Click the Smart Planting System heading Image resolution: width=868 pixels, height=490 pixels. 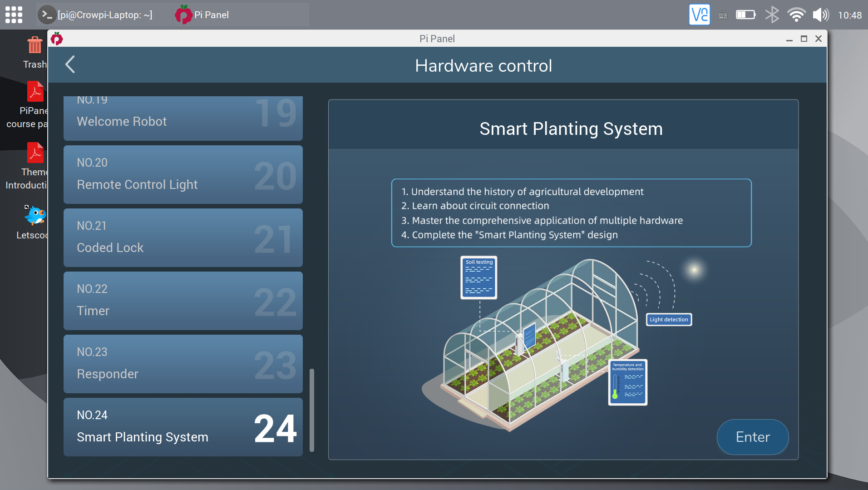click(x=571, y=129)
